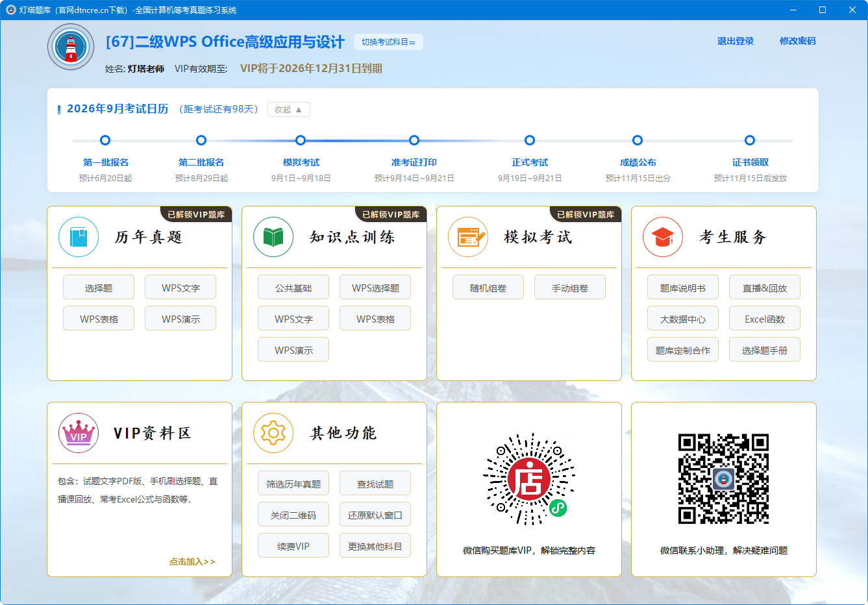Open 选择题手册
This screenshot has width=868, height=605.
(x=765, y=350)
